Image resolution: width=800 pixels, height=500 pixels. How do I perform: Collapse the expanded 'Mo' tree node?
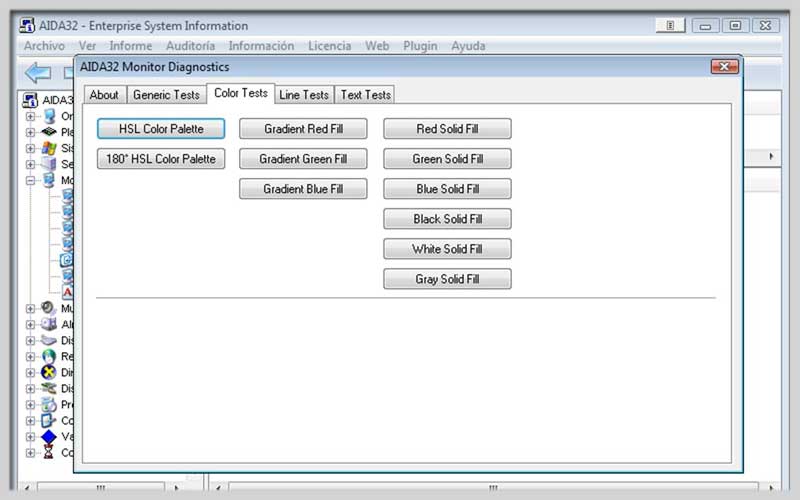[31, 181]
